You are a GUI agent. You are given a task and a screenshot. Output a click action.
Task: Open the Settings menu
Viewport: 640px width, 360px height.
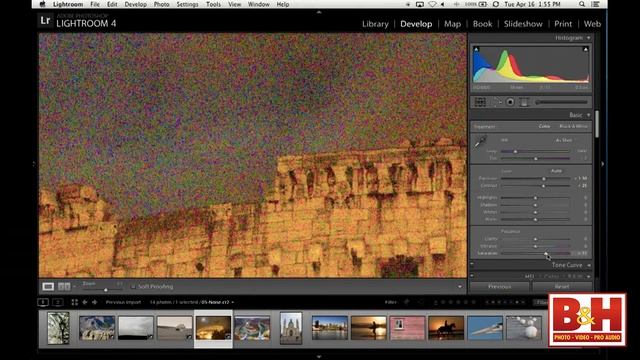coord(187,4)
